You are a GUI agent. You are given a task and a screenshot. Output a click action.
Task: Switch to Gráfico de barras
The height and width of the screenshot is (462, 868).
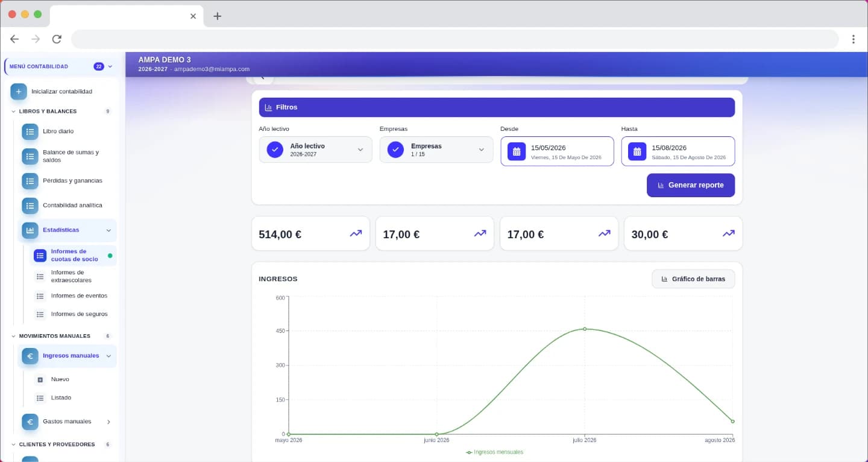(693, 279)
